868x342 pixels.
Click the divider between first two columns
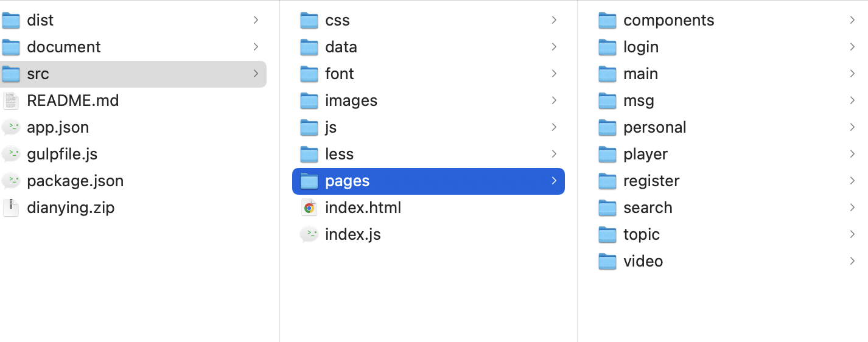279,171
